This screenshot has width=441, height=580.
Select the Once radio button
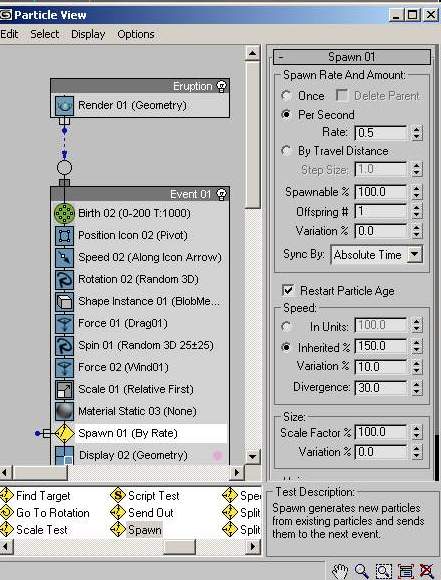[x=286, y=96]
